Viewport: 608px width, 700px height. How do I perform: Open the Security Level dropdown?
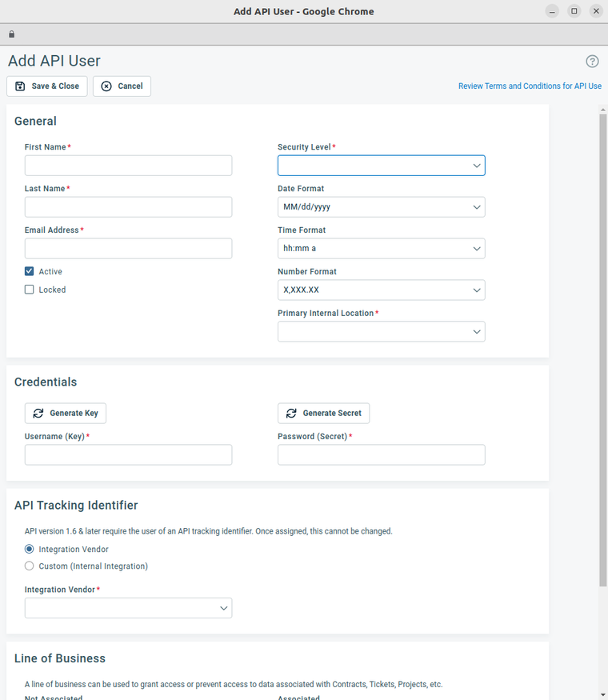coord(381,166)
